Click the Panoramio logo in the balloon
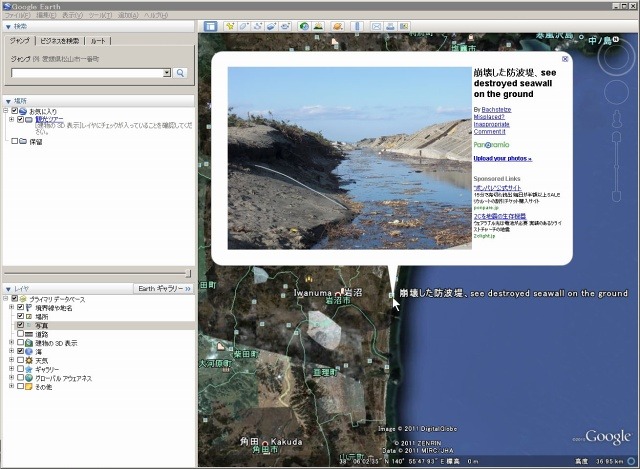Screen dimensions: 640x469 point(491,144)
